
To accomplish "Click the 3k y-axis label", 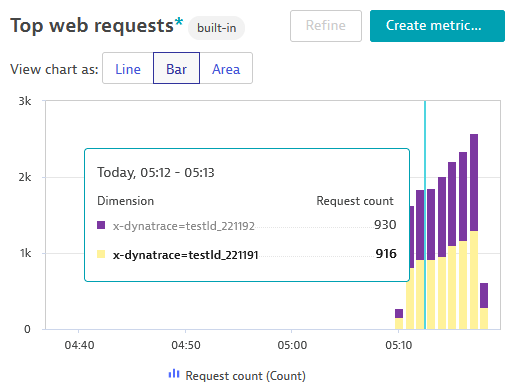I will tap(25, 101).
